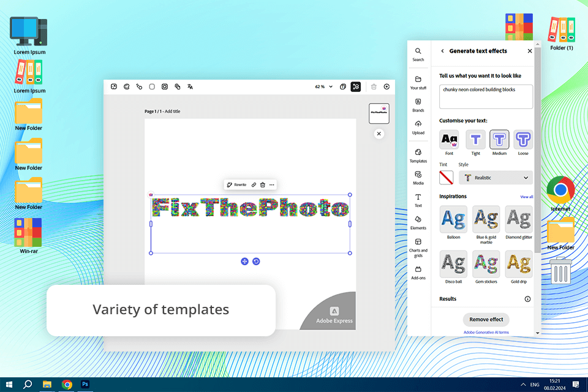This screenshot has height=392, width=588.
Task: Select the Recycle Bin desktop icon
Action: (x=560, y=270)
